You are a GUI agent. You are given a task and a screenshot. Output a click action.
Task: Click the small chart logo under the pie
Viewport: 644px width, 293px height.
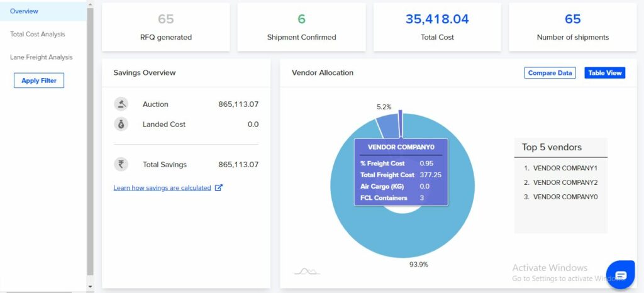307,271
